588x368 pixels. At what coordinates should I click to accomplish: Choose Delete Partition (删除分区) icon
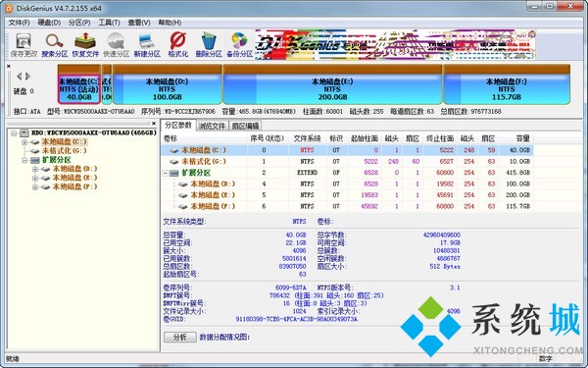pos(209,45)
